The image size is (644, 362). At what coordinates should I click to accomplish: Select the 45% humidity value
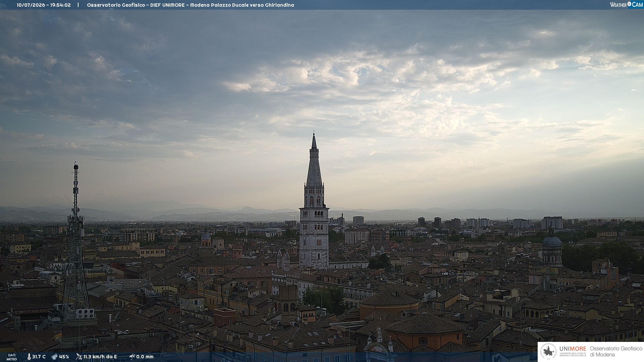coord(64,357)
